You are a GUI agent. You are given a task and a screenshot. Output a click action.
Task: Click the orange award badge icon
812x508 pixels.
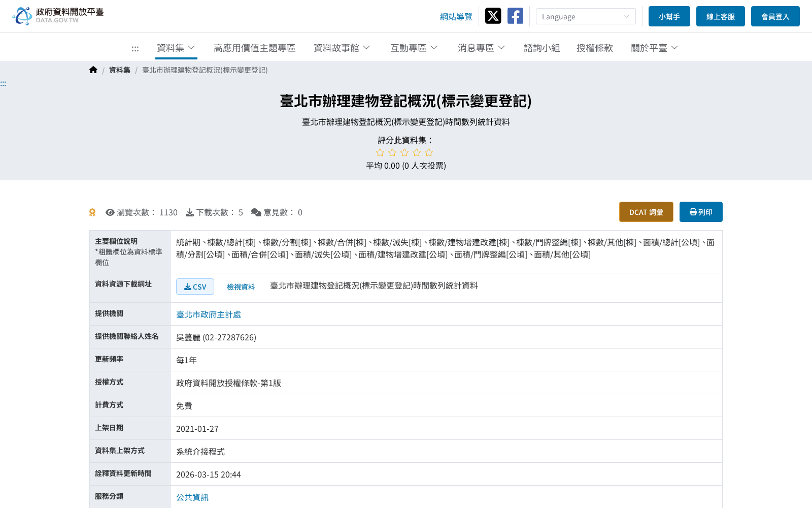pyautogui.click(x=92, y=212)
